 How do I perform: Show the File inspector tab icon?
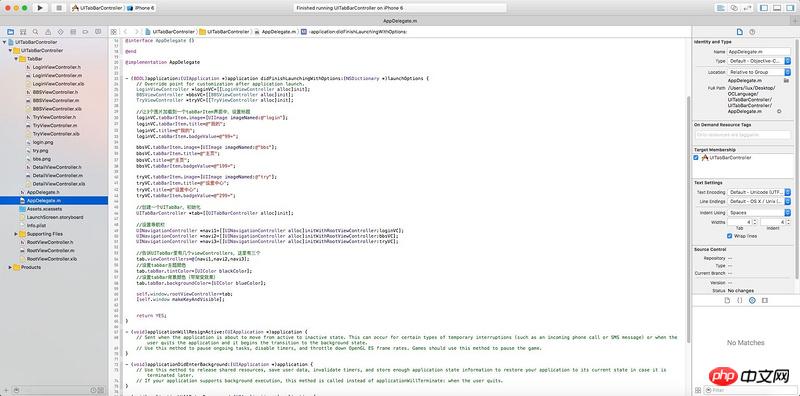[x=739, y=32]
